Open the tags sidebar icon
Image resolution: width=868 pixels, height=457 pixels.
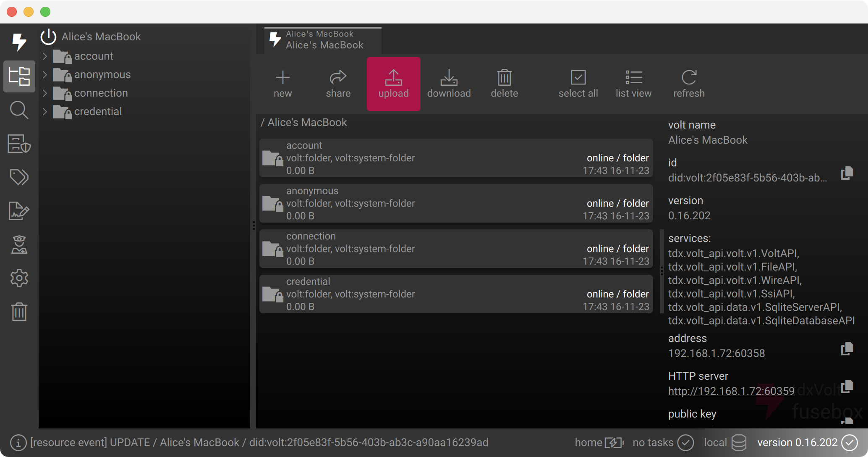click(x=19, y=177)
